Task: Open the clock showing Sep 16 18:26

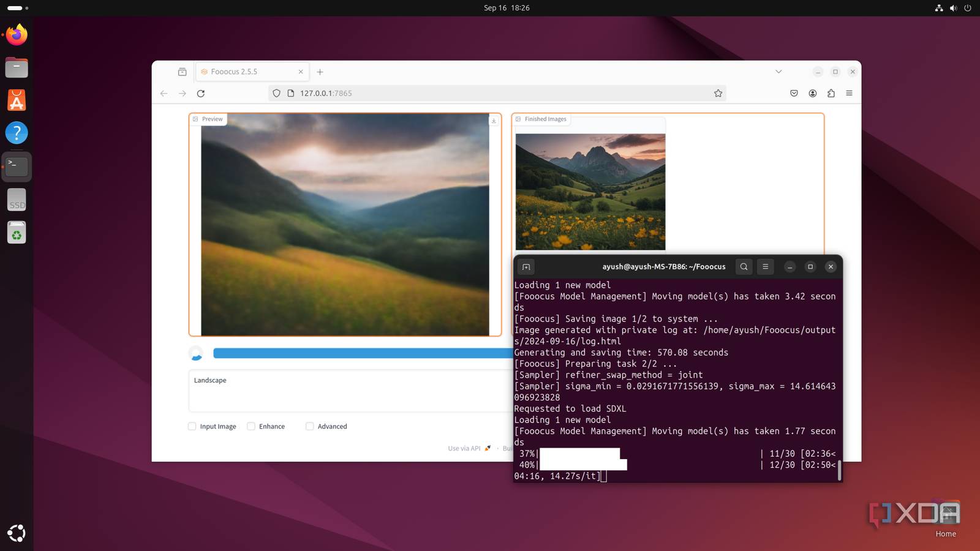Action: [507, 8]
